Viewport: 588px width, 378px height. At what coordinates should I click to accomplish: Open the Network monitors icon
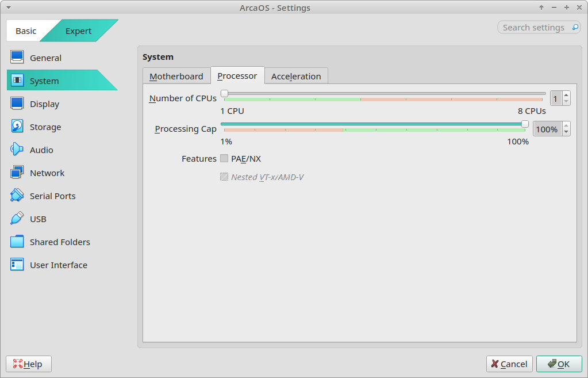coord(17,173)
